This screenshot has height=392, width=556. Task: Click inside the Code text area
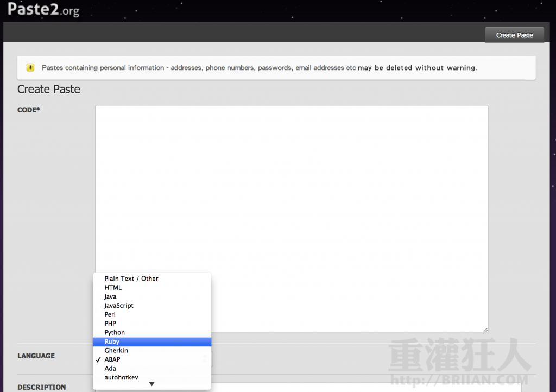coord(292,190)
